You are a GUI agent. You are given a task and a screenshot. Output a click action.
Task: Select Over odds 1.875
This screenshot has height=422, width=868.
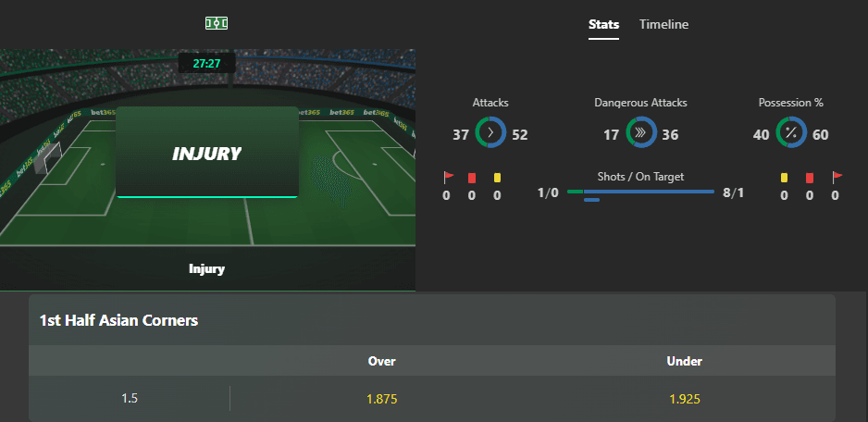382,399
